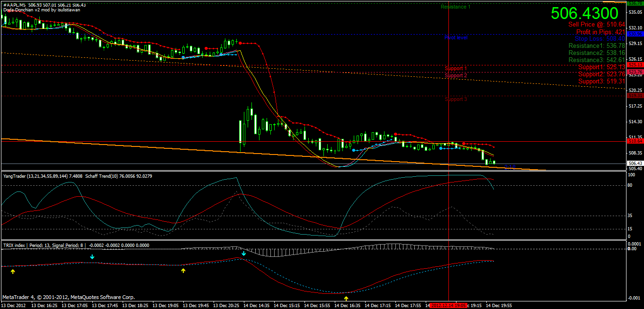Click the 'Support2: 523.76' text

tap(601, 74)
